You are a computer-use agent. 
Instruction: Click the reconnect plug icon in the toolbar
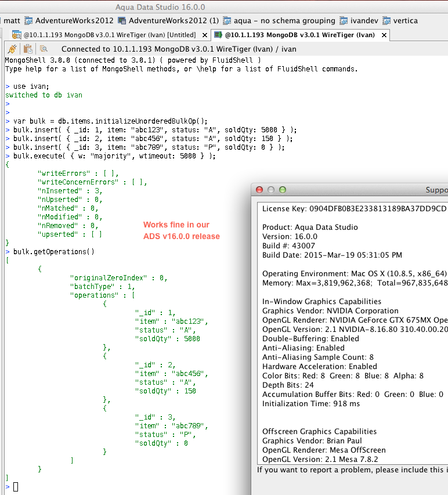coord(13,49)
